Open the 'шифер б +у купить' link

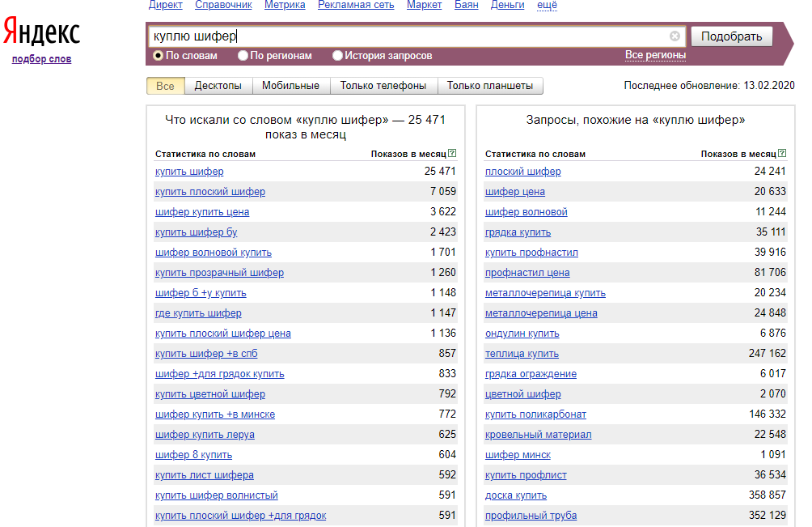click(201, 293)
